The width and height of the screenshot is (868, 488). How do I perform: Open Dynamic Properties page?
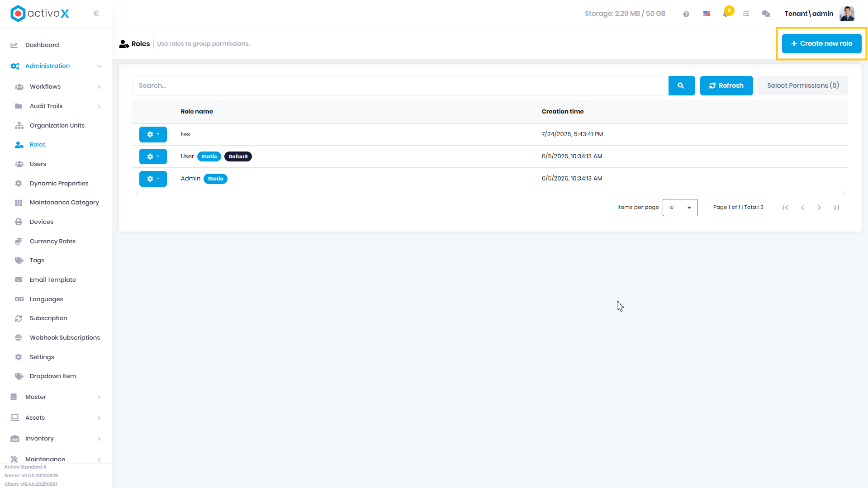coord(59,184)
